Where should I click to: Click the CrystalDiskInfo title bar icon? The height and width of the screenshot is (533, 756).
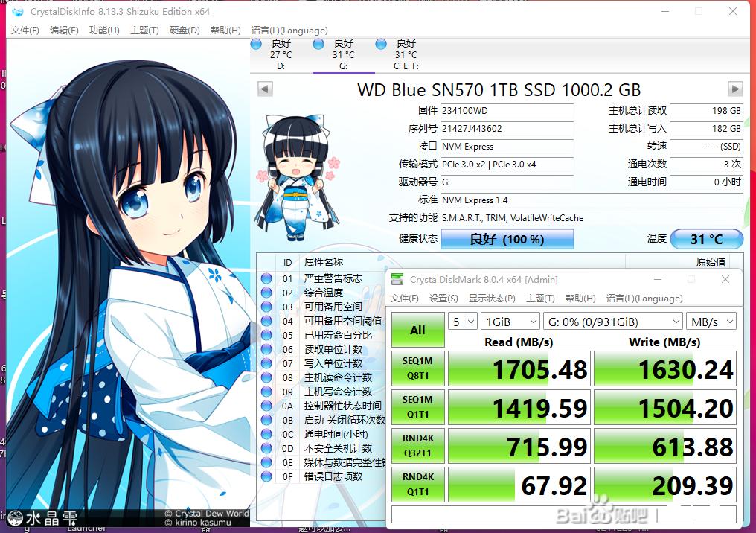pyautogui.click(x=18, y=12)
